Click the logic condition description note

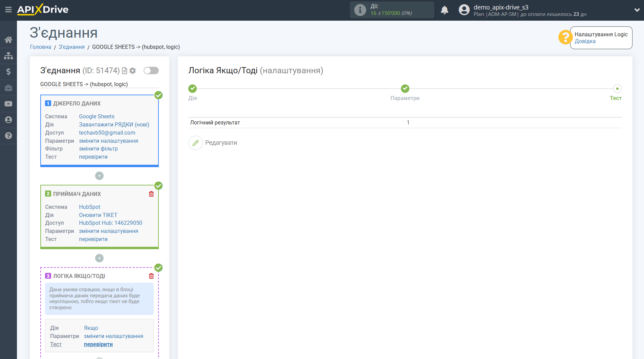tap(99, 299)
